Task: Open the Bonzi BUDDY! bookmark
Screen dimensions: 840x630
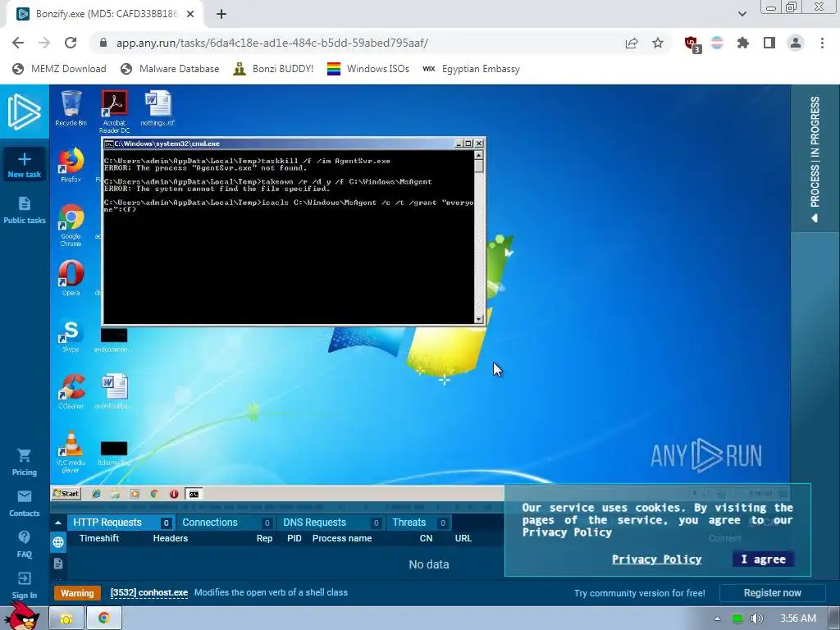Action: (273, 69)
